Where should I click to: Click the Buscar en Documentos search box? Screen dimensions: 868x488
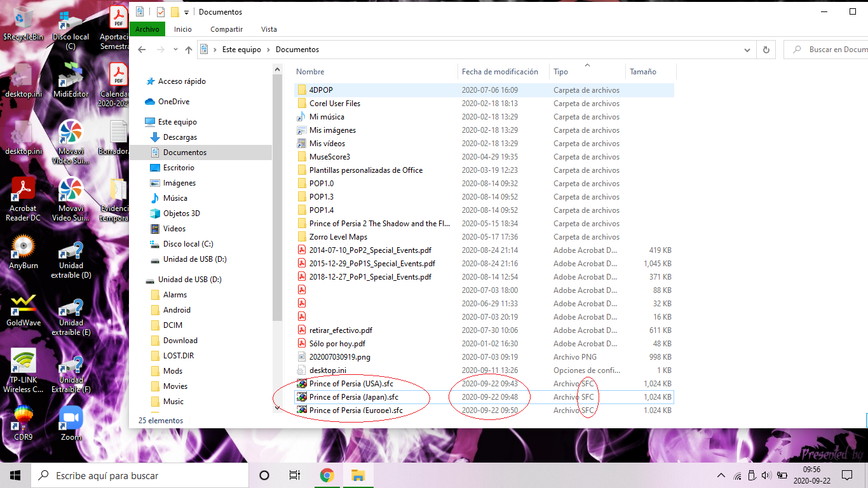tap(826, 50)
